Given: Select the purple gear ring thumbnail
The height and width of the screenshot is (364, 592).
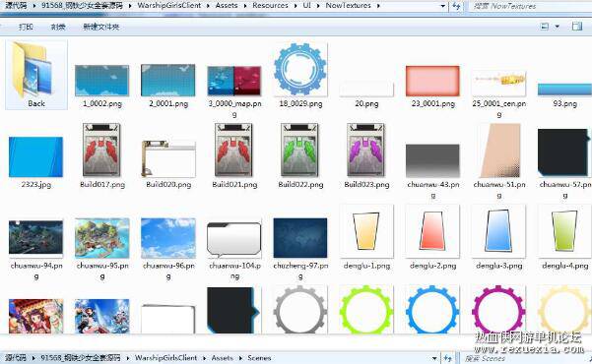Looking at the screenshot, I should click(x=498, y=310).
